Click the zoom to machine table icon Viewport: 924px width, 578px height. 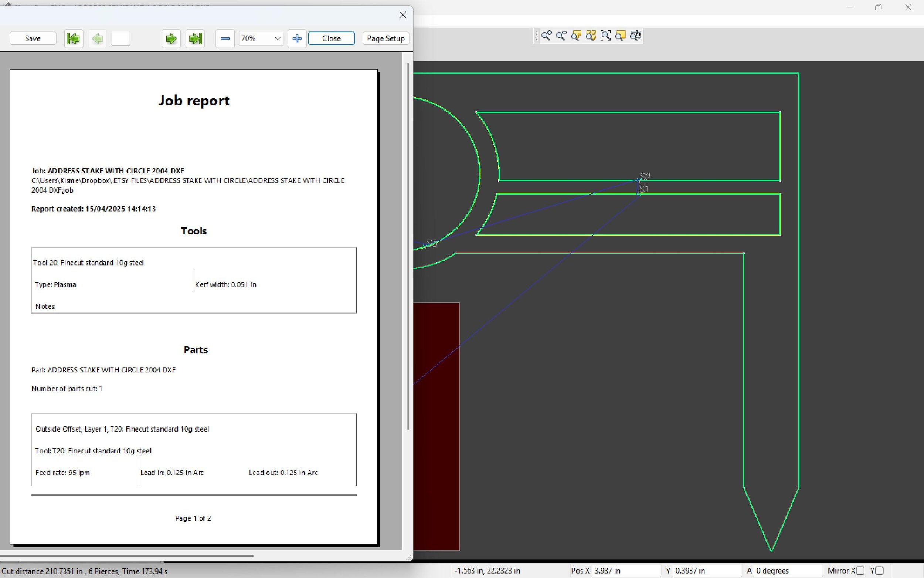click(635, 36)
